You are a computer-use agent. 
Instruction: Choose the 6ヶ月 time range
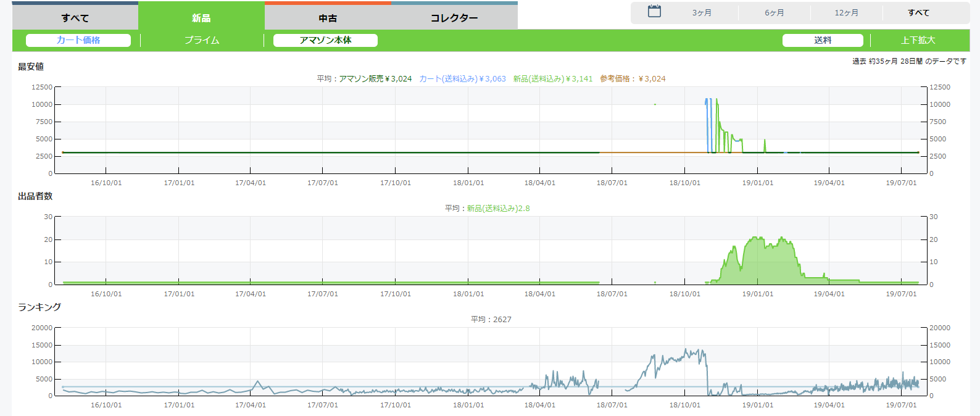774,13
